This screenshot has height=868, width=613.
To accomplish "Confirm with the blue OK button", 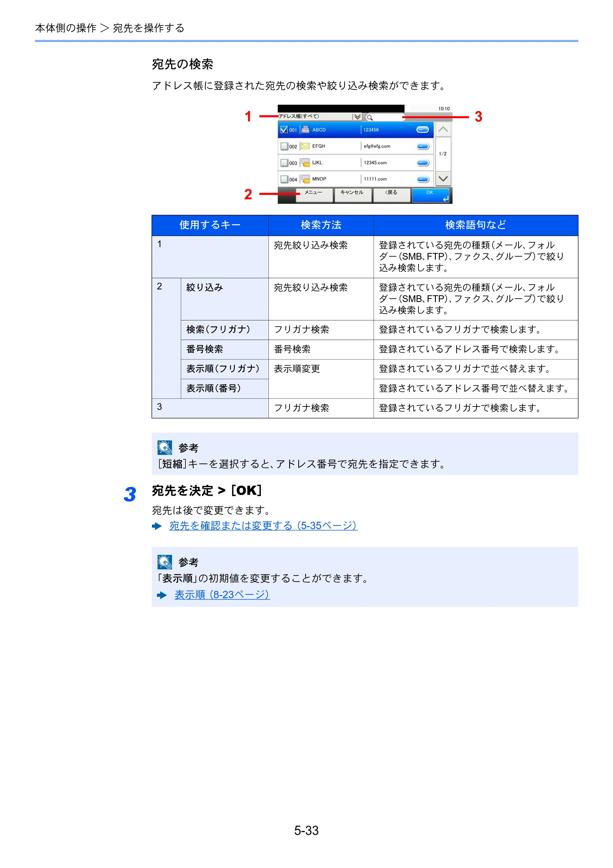I will [x=430, y=195].
